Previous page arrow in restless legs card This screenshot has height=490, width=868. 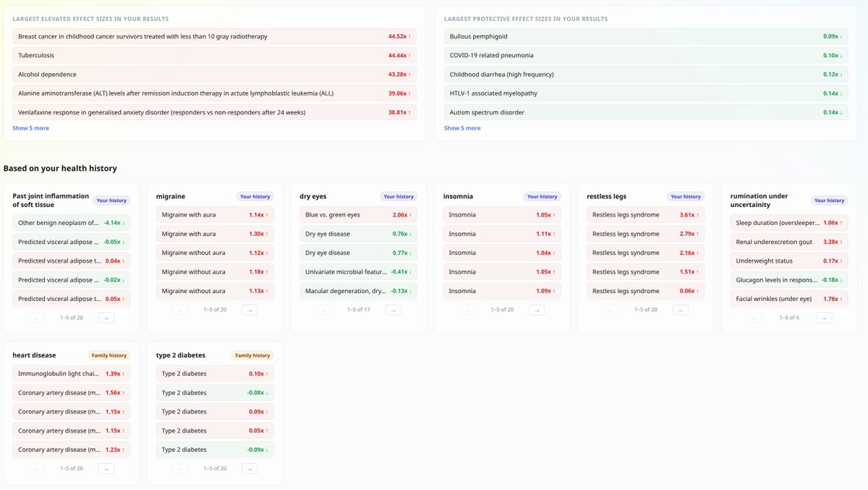tap(611, 310)
